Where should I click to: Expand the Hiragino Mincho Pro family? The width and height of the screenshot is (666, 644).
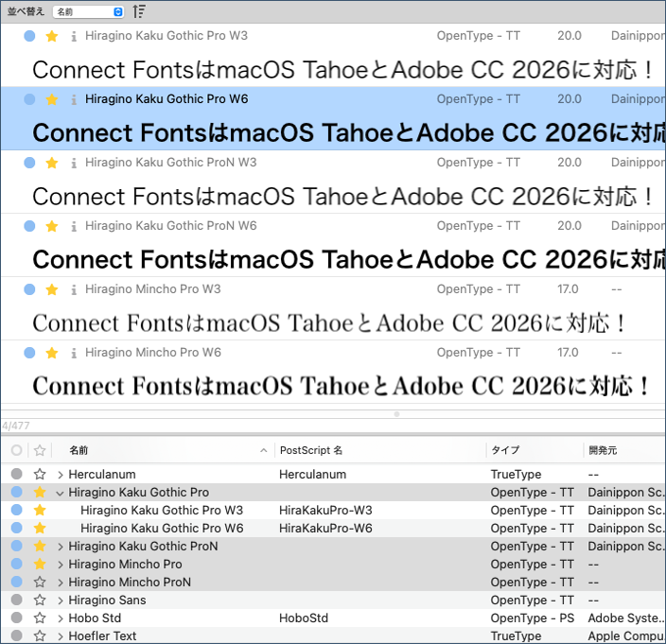[x=61, y=565]
